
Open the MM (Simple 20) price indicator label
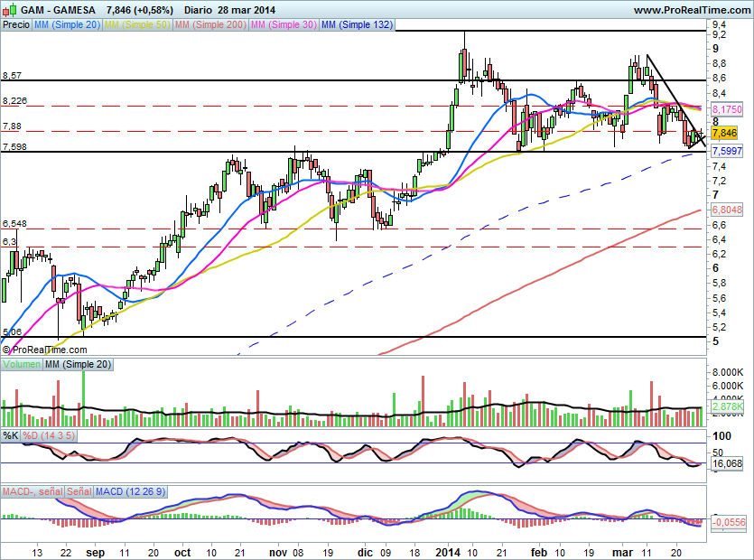click(67, 24)
